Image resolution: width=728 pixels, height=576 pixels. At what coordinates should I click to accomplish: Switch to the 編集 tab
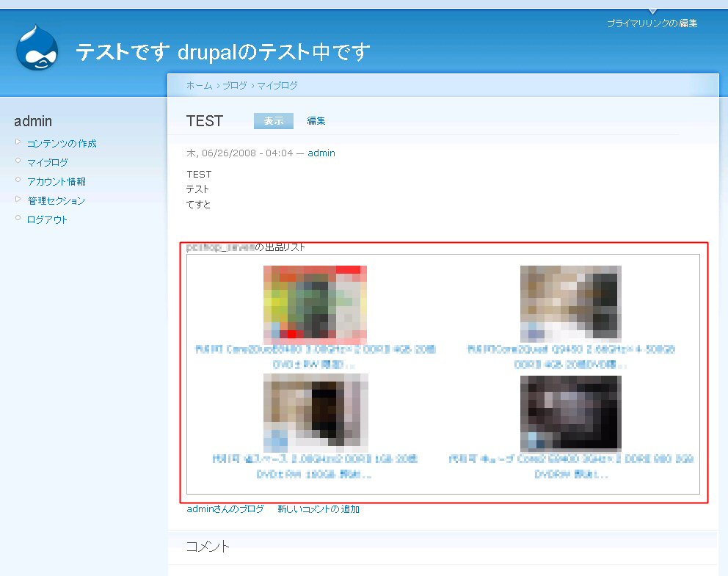pyautogui.click(x=316, y=120)
